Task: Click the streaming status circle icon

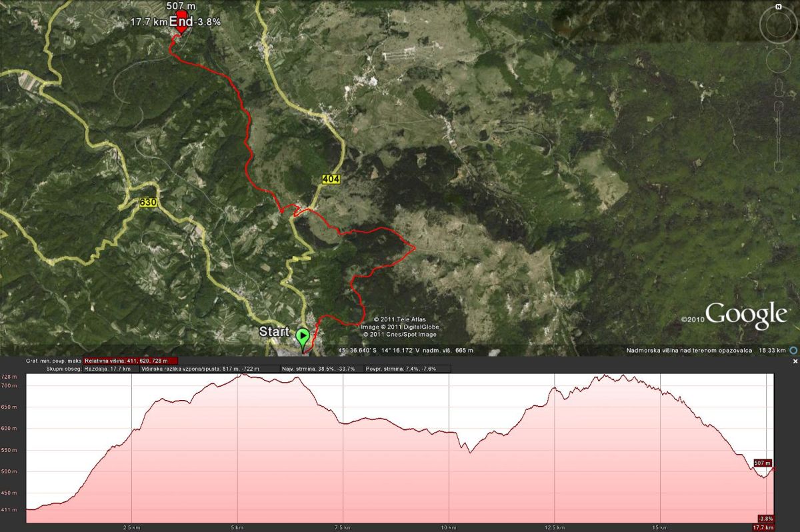Action: 793,350
